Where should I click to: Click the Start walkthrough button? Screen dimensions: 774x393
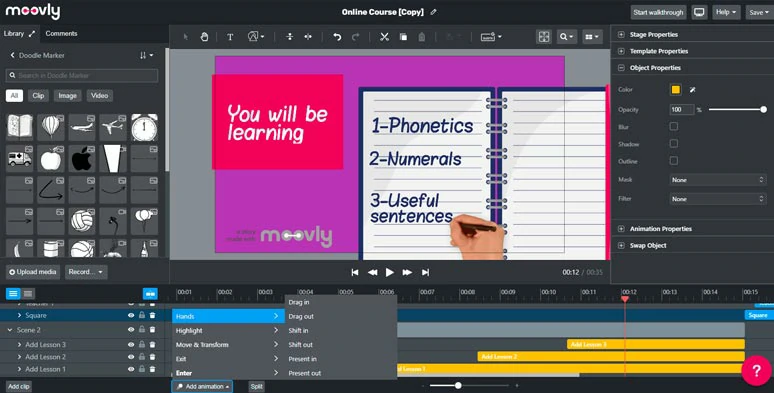658,12
